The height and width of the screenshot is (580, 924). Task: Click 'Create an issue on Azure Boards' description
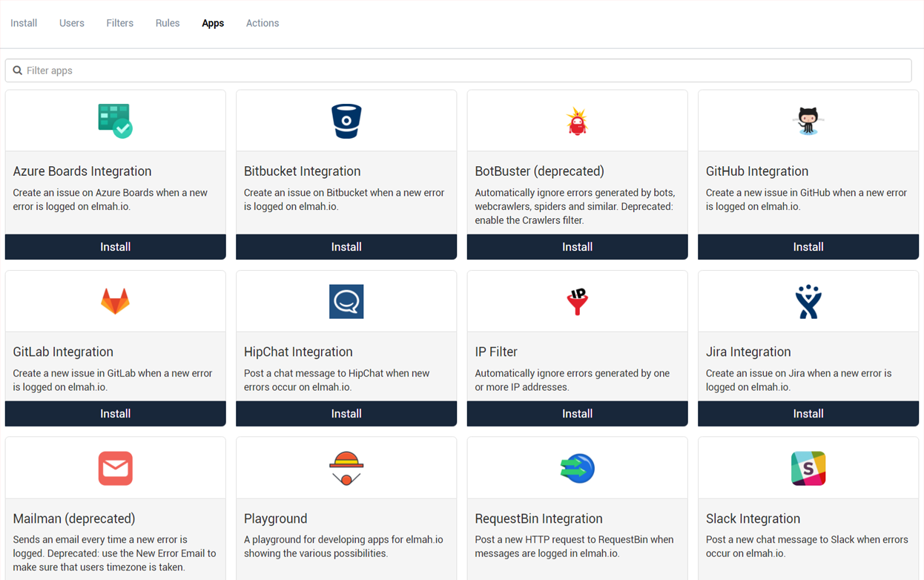[x=110, y=200]
